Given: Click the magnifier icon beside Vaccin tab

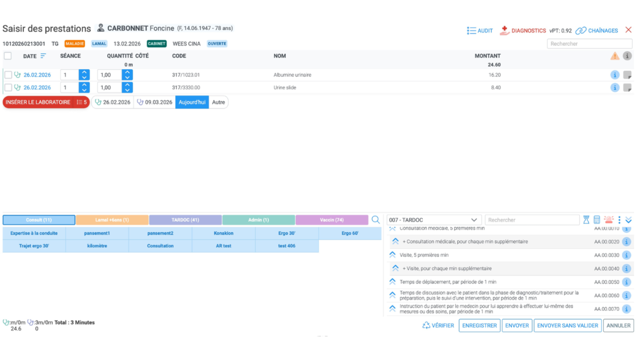Looking at the screenshot, I should pyautogui.click(x=376, y=220).
